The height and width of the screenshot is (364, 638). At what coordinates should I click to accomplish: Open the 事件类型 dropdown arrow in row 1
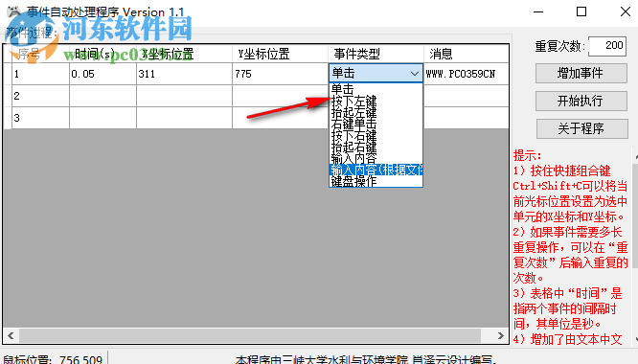click(414, 74)
